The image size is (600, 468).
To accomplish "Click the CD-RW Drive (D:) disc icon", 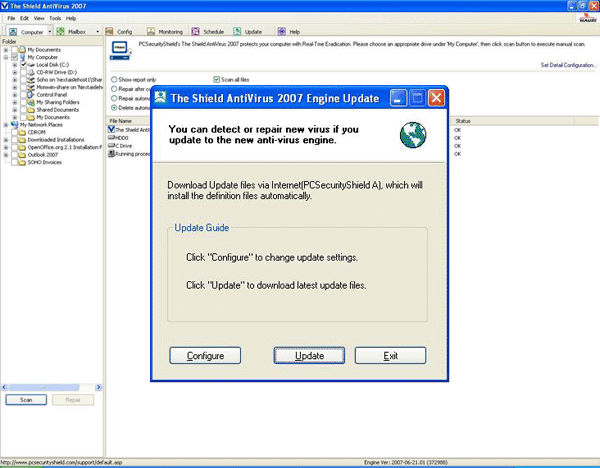I will pos(31,72).
